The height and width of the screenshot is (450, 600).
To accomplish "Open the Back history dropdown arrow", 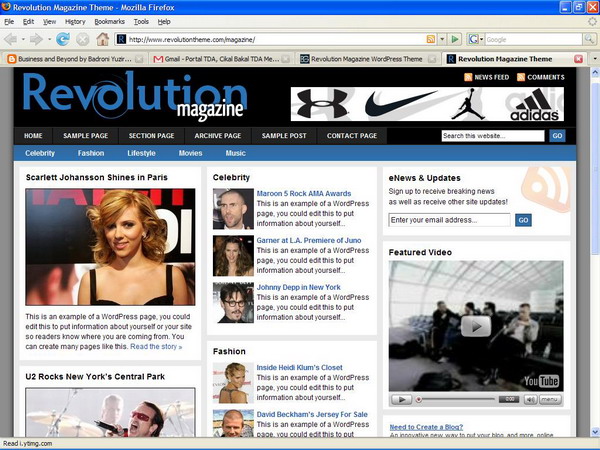I will pyautogui.click(x=23, y=39).
